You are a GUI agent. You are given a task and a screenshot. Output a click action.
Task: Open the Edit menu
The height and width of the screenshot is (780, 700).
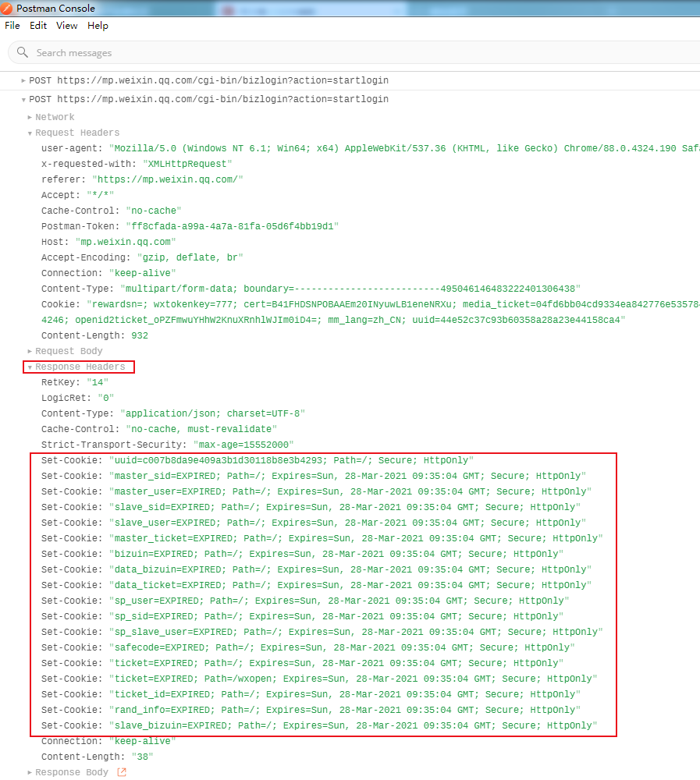tap(38, 26)
